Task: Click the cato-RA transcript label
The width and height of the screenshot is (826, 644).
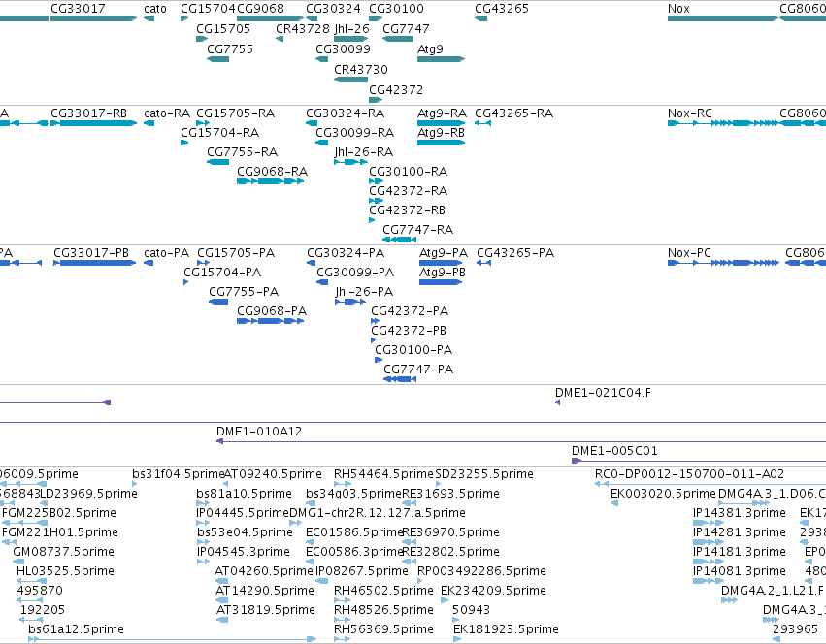Action: (167, 113)
